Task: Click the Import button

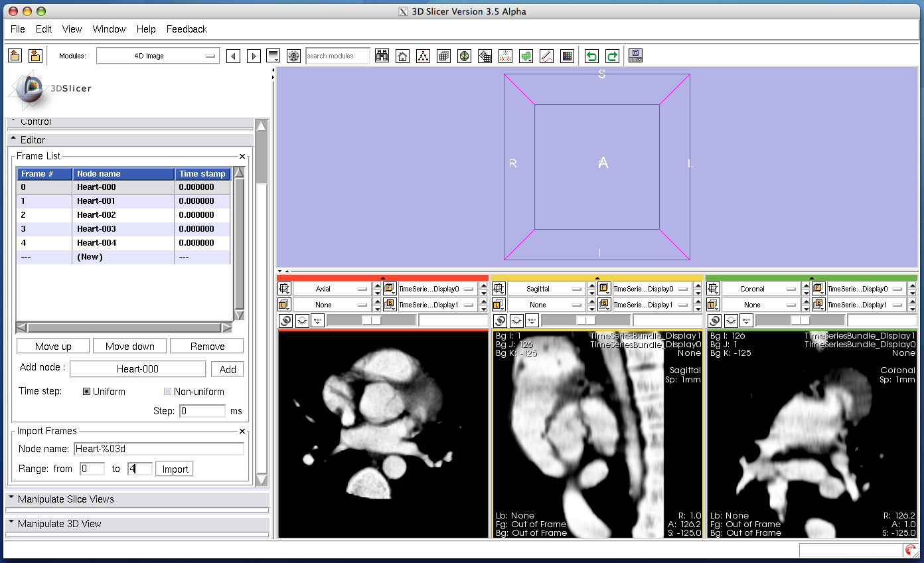Action: coord(175,469)
